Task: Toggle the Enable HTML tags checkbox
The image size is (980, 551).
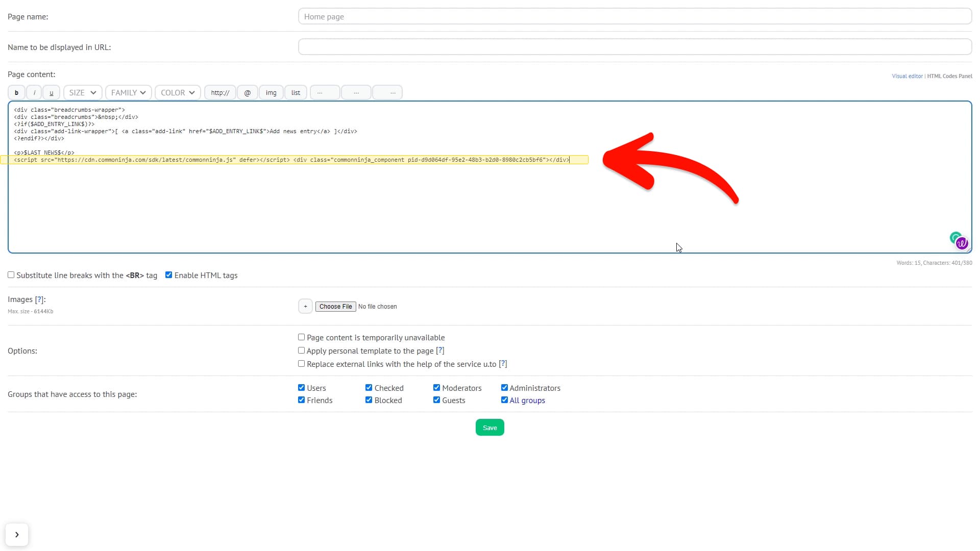Action: (168, 275)
